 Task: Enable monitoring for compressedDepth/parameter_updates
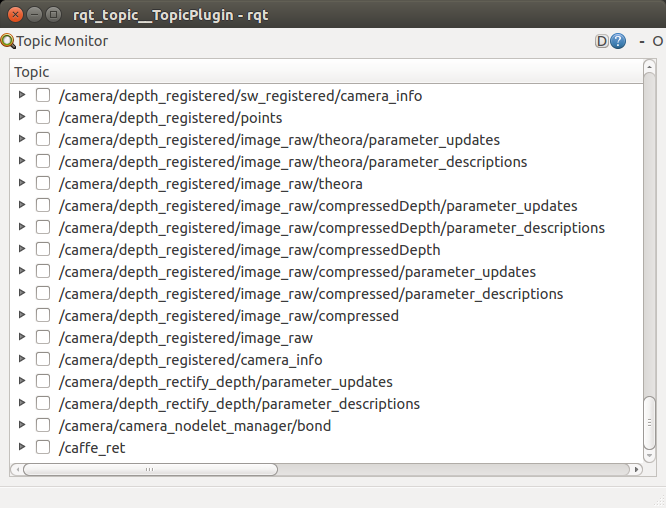pyautogui.click(x=43, y=205)
